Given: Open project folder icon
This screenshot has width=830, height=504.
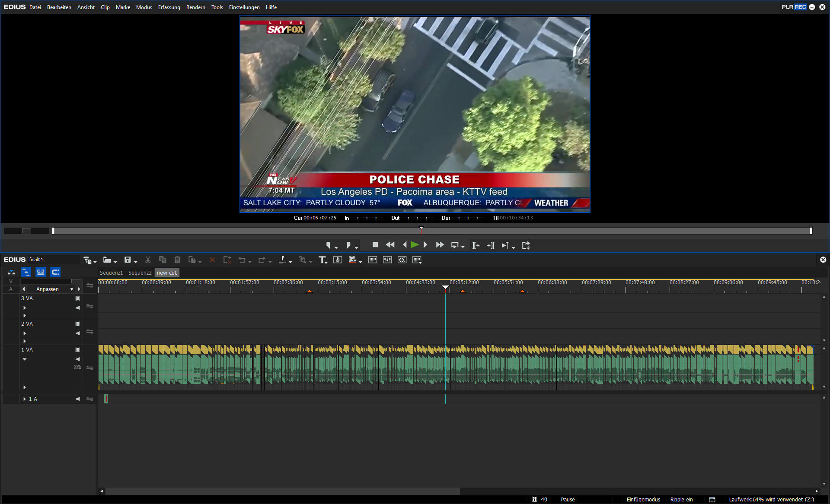Looking at the screenshot, I should pos(107,260).
